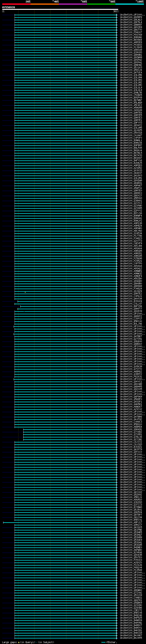Click the UniRef100_B4J9V5 alignment bar
The height and width of the screenshot is (644, 146).
coord(66,638)
